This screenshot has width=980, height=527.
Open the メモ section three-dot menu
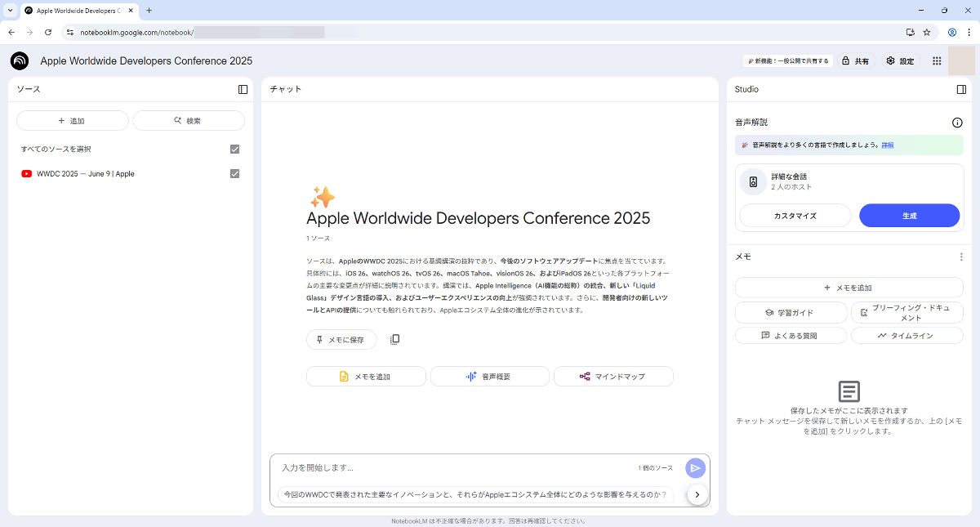[x=961, y=257]
